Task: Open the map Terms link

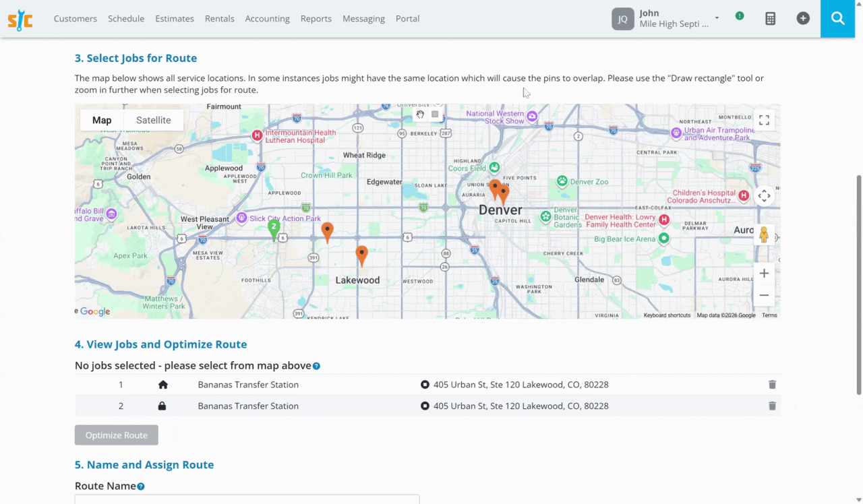Action: point(769,315)
